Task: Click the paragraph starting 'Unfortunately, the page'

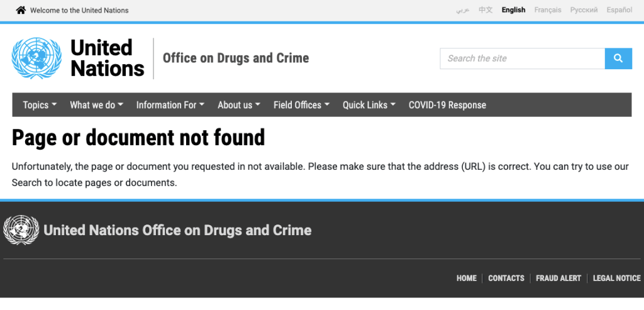Action: tap(320, 175)
